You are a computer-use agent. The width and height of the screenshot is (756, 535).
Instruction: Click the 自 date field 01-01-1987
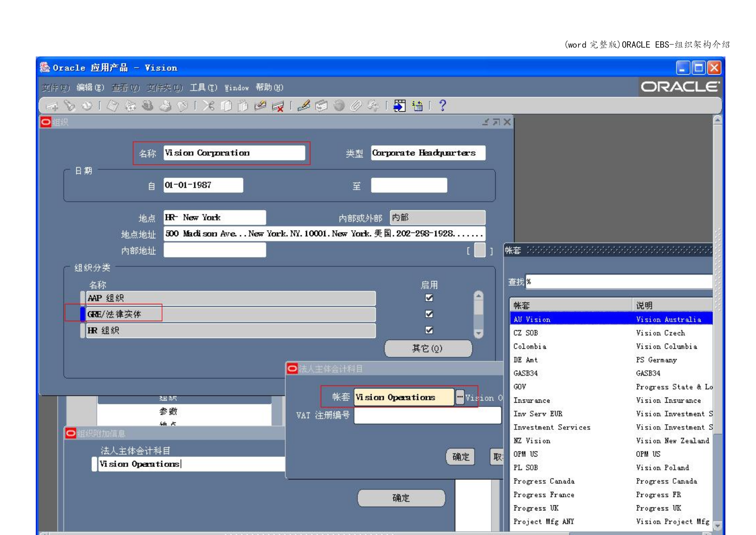(203, 185)
